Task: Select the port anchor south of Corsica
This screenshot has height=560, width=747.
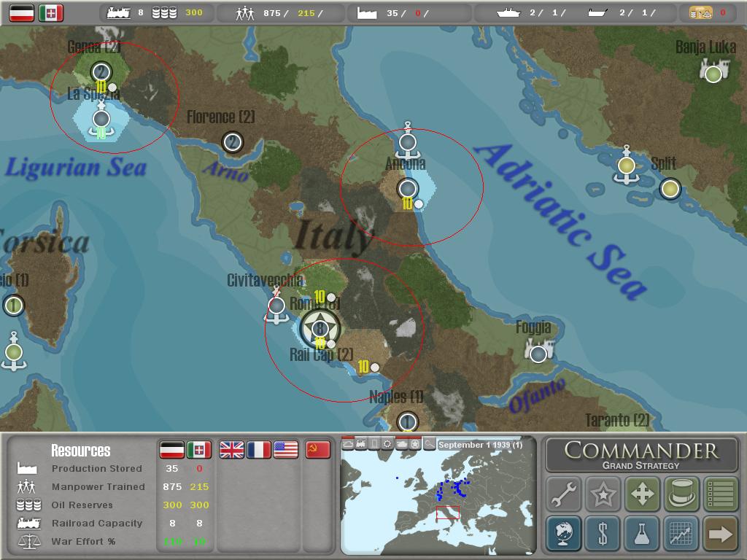Action: click(x=14, y=351)
